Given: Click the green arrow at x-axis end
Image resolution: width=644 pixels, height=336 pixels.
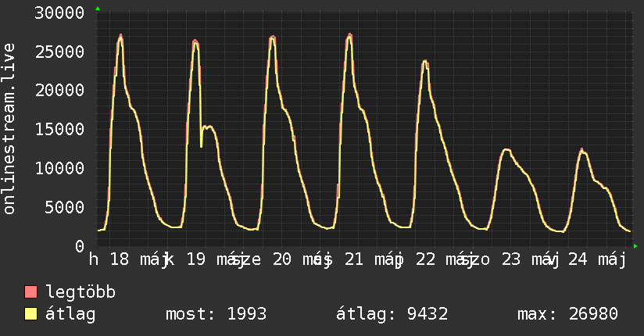Looking at the screenshot, I should point(635,246).
